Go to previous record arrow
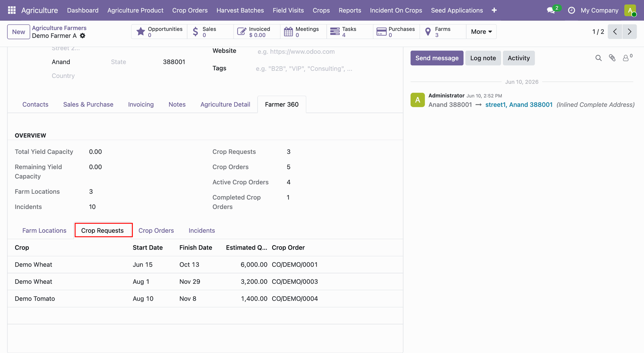The height and width of the screenshot is (353, 644). 615,32
